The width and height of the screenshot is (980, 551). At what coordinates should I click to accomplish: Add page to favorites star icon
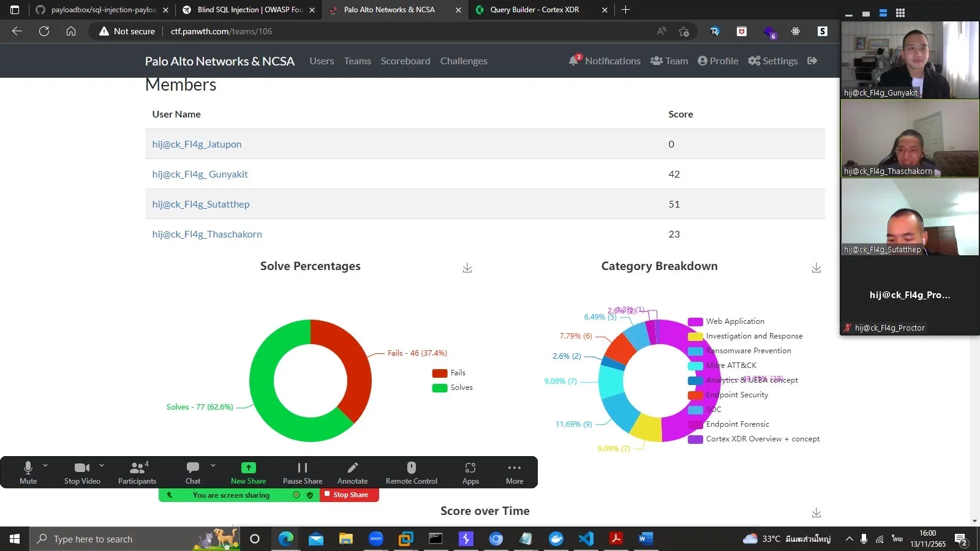684,31
